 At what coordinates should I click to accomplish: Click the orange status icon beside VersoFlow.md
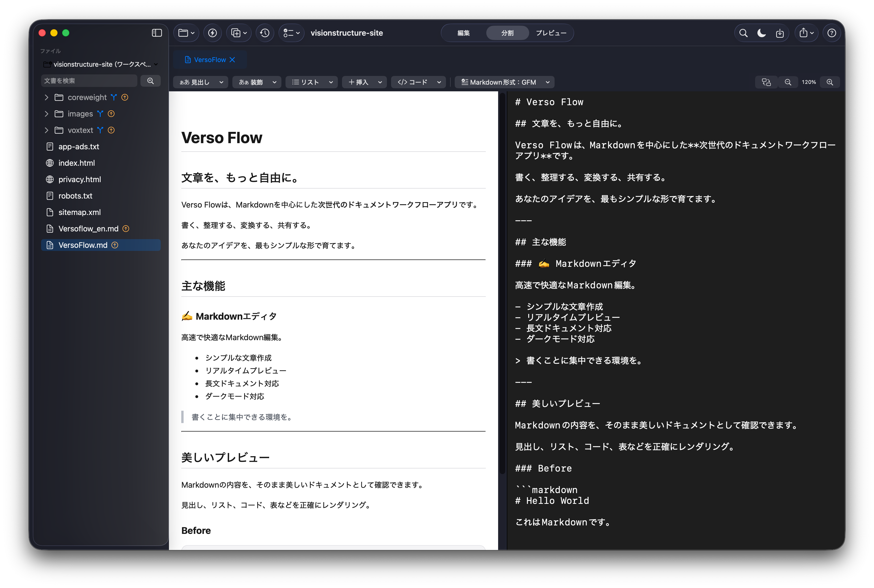tap(115, 245)
